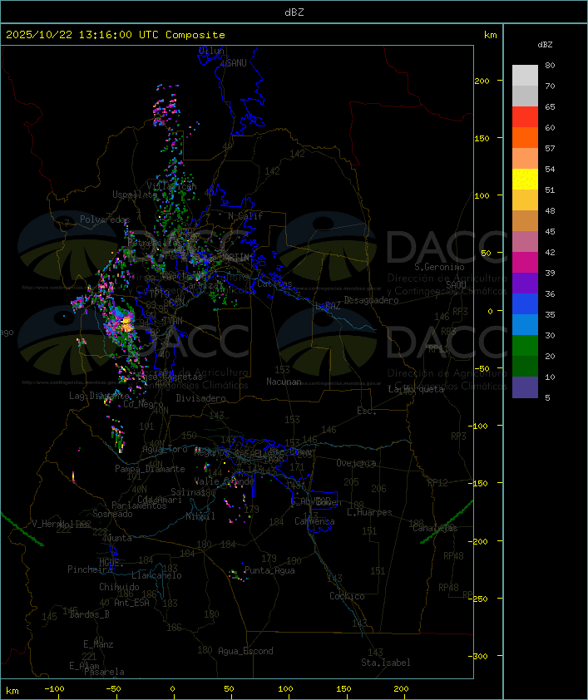Click the Polvaredas place label
The width and height of the screenshot is (588, 700).
click(x=105, y=219)
